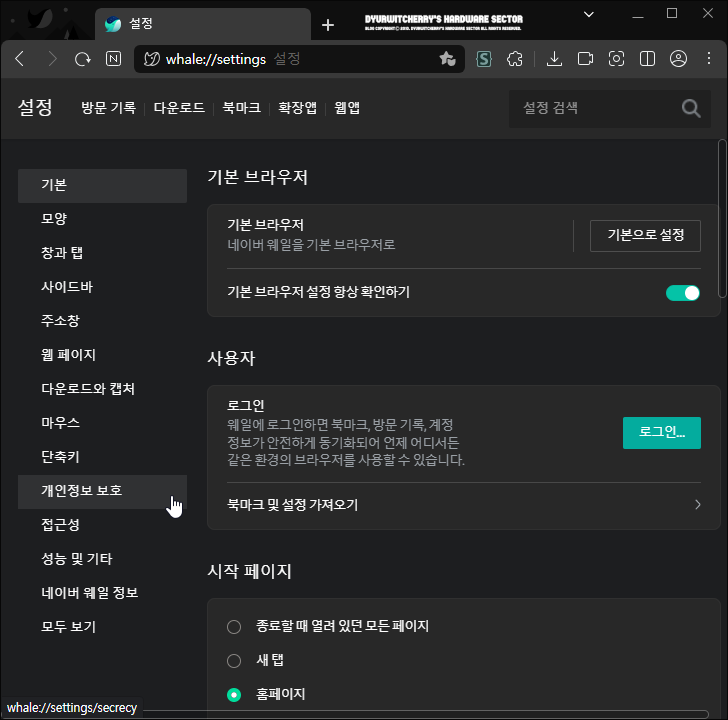Click the 기본으로 설정 button
The width and height of the screenshot is (728, 720).
pyautogui.click(x=645, y=236)
